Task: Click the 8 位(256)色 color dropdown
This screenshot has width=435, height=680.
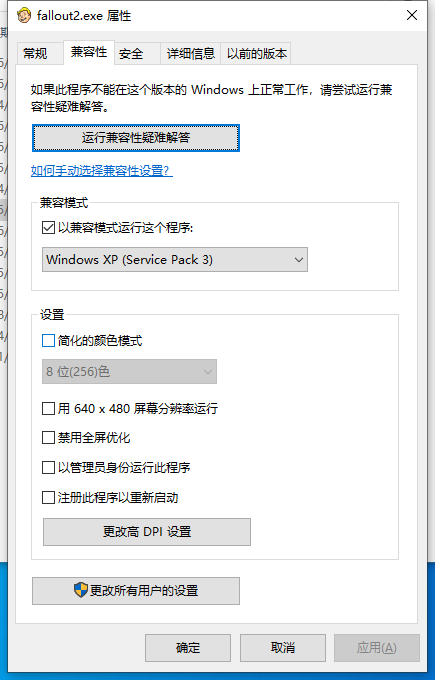Action: coord(129,372)
